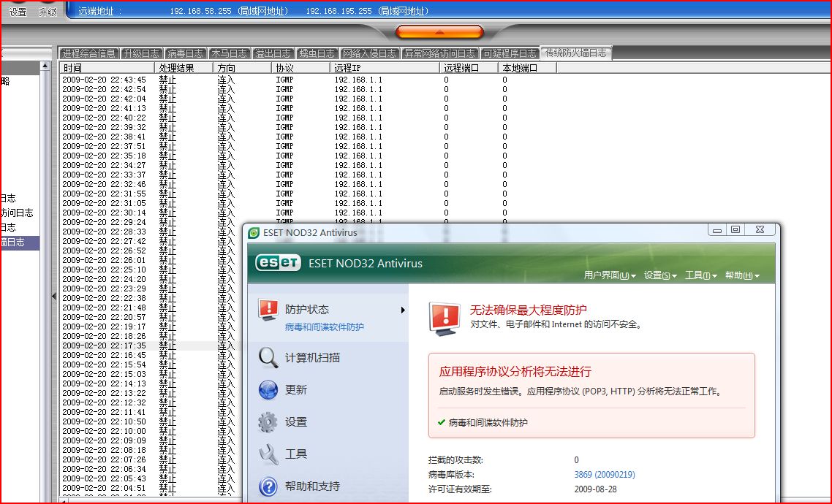Click the 病毒和间谍软件防护 link under 防护状态

[x=325, y=327]
